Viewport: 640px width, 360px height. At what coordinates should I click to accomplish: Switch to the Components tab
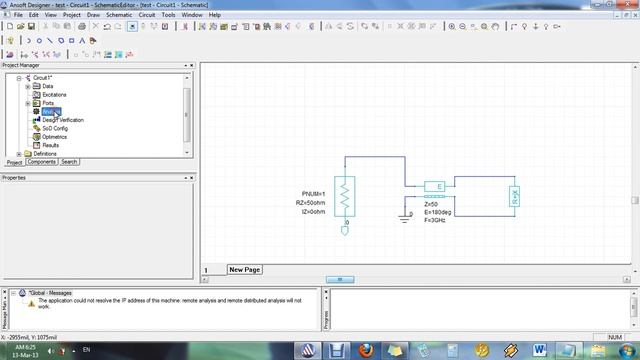(42, 162)
